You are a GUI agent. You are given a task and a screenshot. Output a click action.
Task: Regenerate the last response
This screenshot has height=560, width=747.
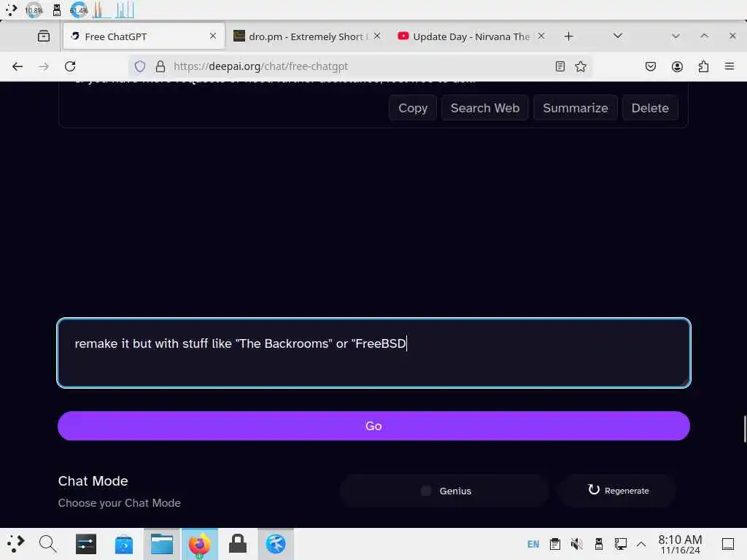click(617, 491)
